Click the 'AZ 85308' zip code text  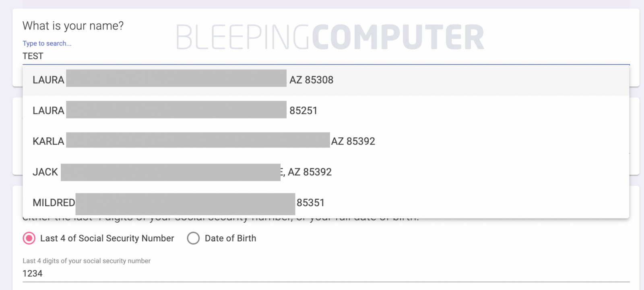(311, 80)
